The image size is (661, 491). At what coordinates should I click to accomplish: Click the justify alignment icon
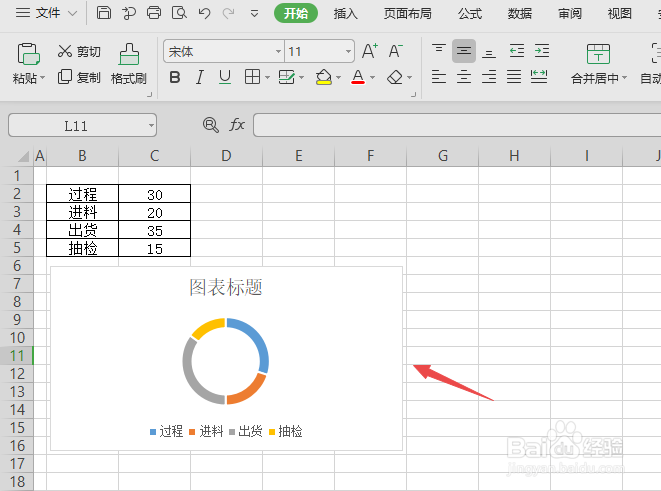click(x=514, y=77)
